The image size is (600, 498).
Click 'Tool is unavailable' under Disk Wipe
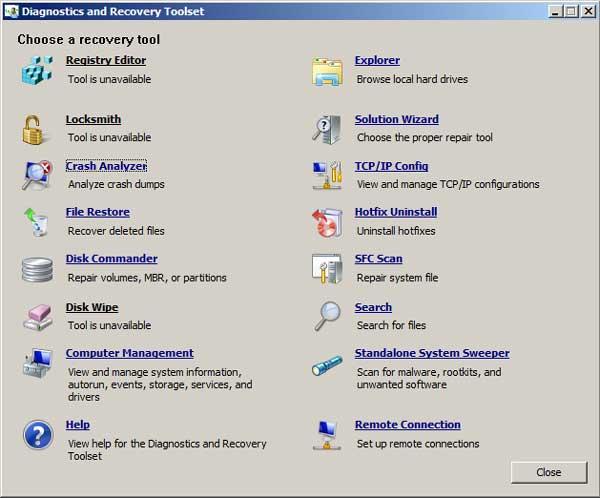tap(109, 325)
